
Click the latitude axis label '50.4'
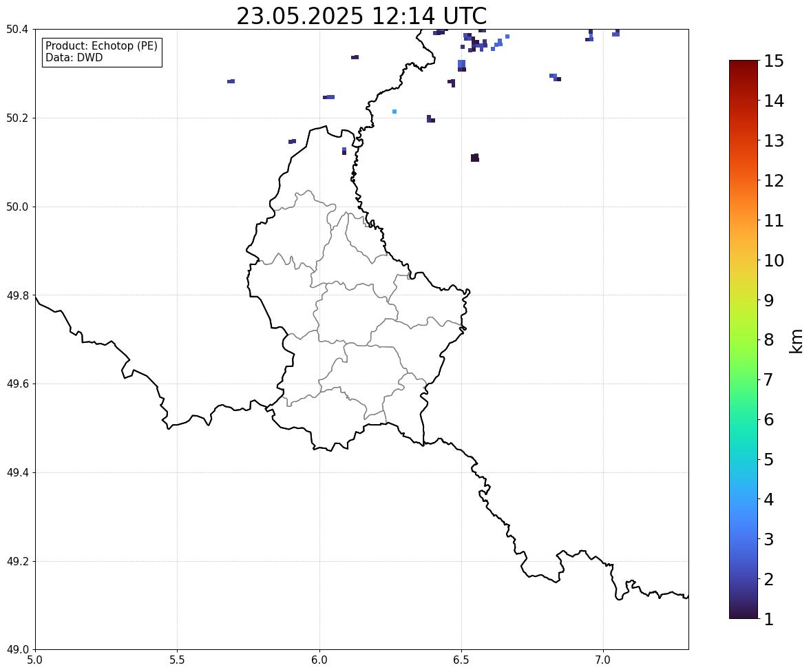pyautogui.click(x=18, y=30)
